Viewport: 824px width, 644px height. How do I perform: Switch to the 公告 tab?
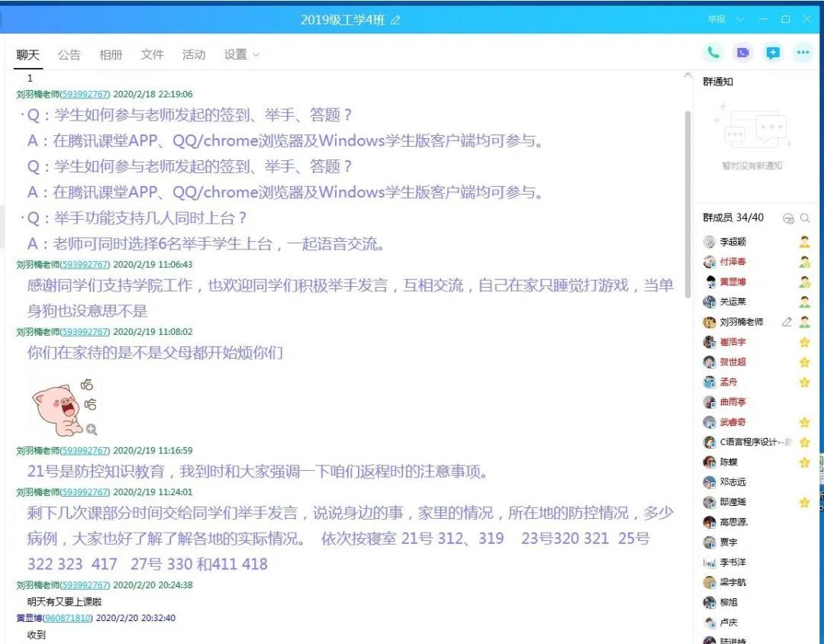tap(69, 55)
